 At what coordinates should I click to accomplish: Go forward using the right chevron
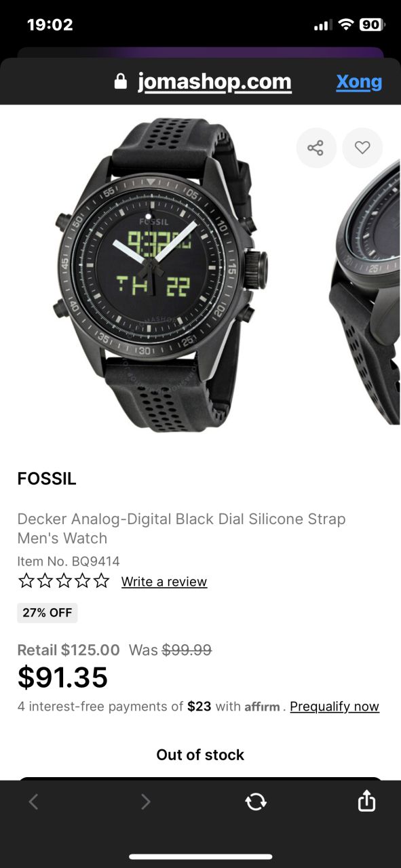tap(145, 802)
